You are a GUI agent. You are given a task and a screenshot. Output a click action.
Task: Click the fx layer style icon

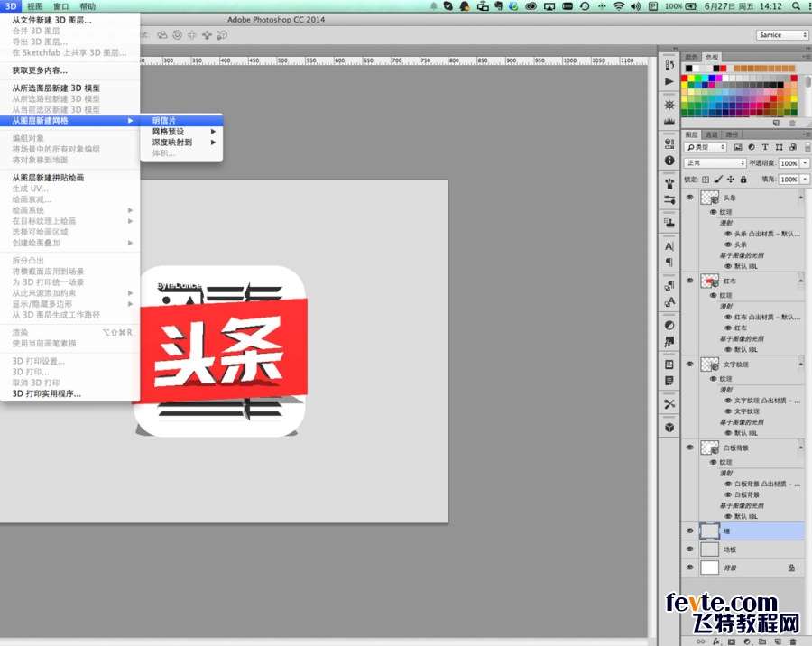pos(715,641)
